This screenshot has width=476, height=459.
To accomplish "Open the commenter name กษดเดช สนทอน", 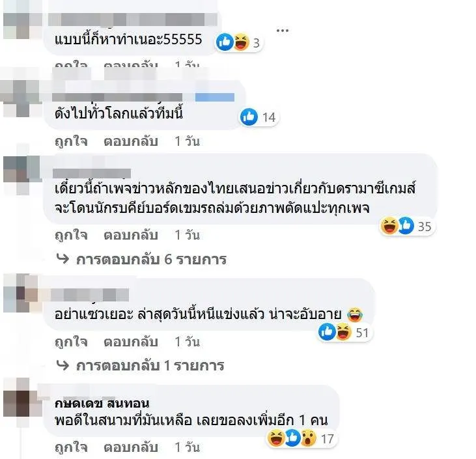I will pyautogui.click(x=102, y=403).
